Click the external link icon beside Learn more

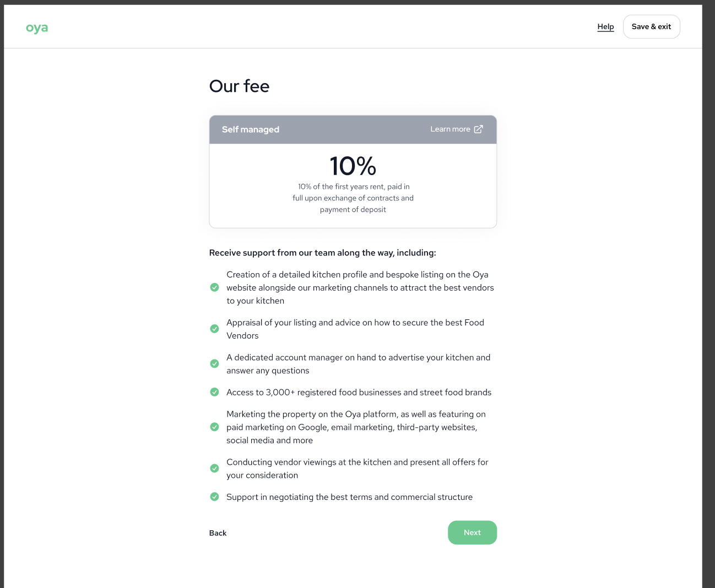pyautogui.click(x=479, y=129)
